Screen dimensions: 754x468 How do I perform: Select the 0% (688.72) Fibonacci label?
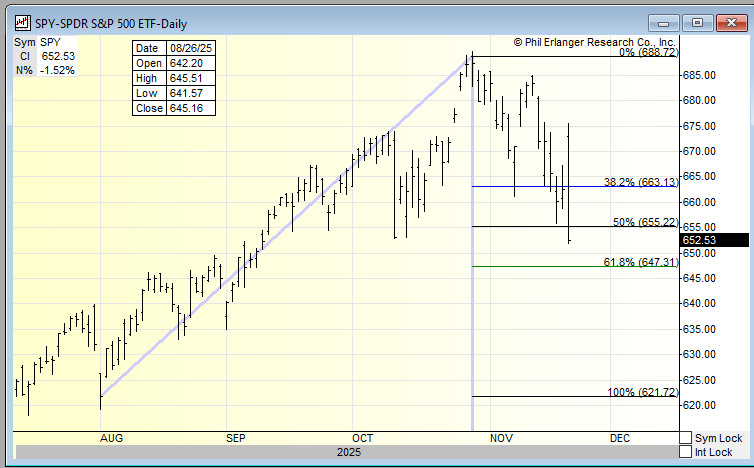pos(648,52)
